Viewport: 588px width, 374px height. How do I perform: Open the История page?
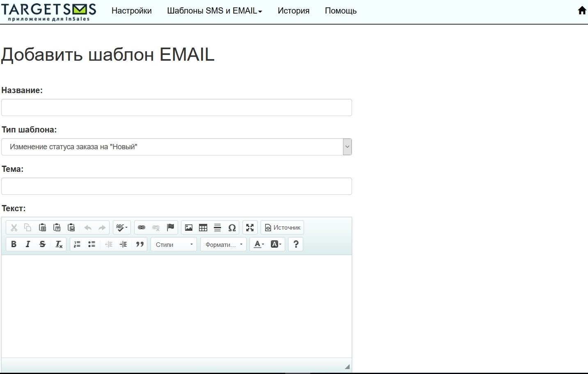pyautogui.click(x=293, y=11)
